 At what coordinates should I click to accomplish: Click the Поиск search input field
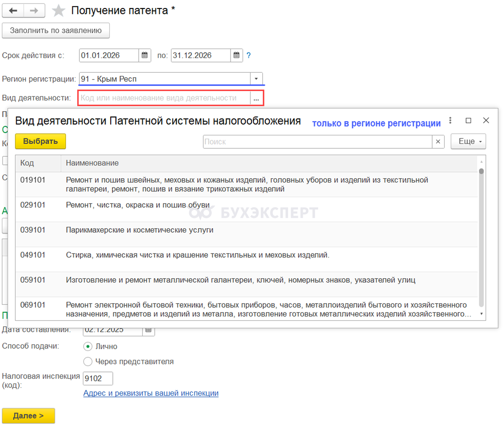coord(317,142)
